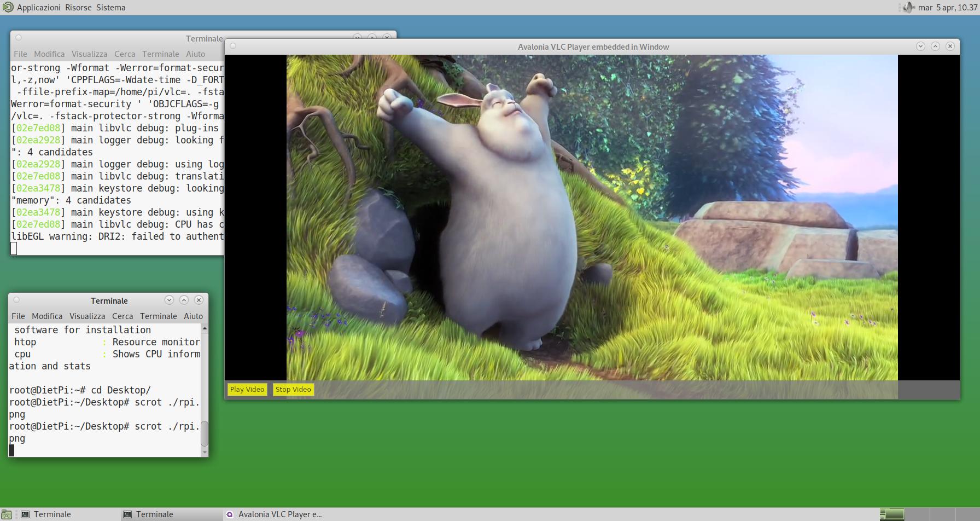The width and height of the screenshot is (980, 521).
Task: Click title bar text Avalonia VLC Player embedded in Window
Action: click(593, 47)
